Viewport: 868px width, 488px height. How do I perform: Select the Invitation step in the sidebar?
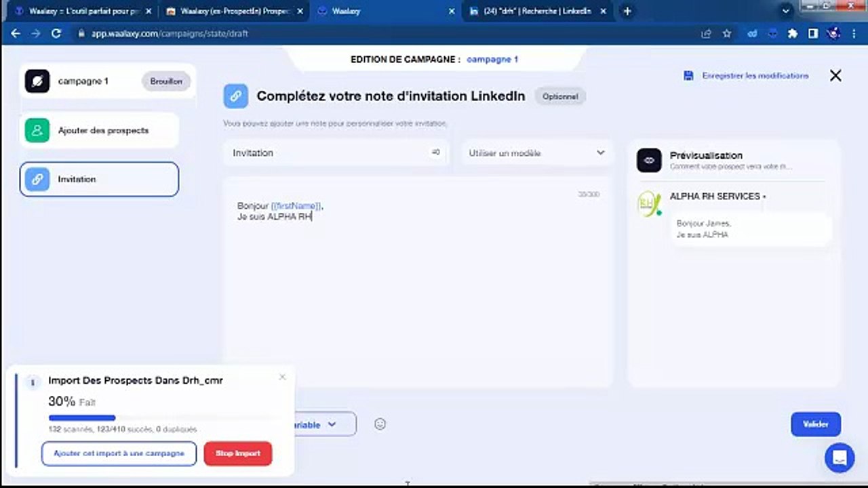point(100,179)
